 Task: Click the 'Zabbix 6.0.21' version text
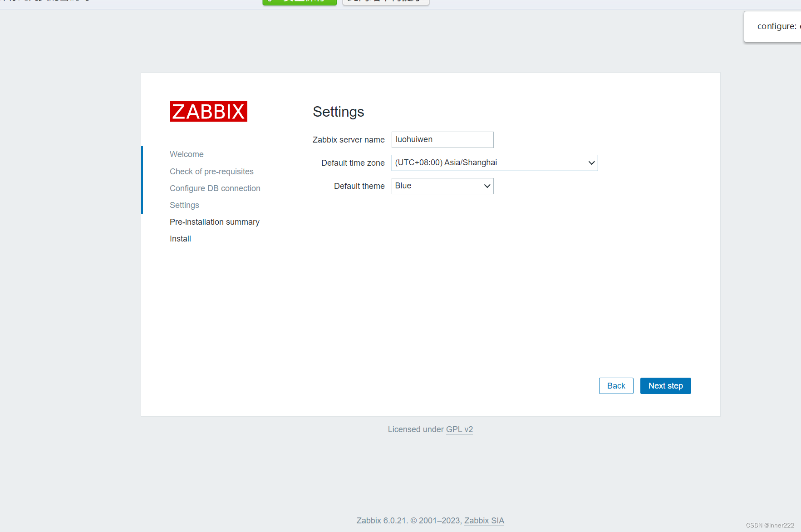pyautogui.click(x=381, y=521)
